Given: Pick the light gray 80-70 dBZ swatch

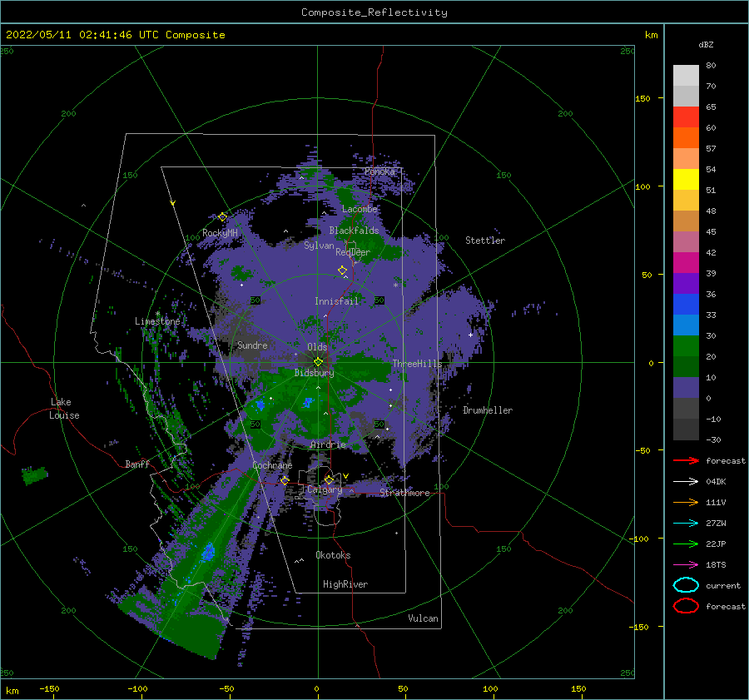Looking at the screenshot, I should pyautogui.click(x=686, y=75).
